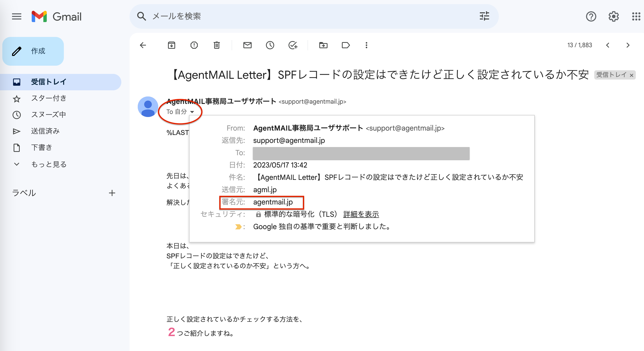
Task: Collapse the 'To 自分' details arrow
Action: tap(192, 112)
